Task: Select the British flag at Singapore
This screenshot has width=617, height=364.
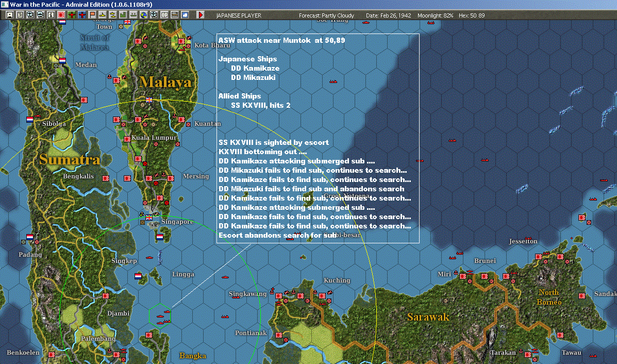Action: pyautogui.click(x=149, y=218)
